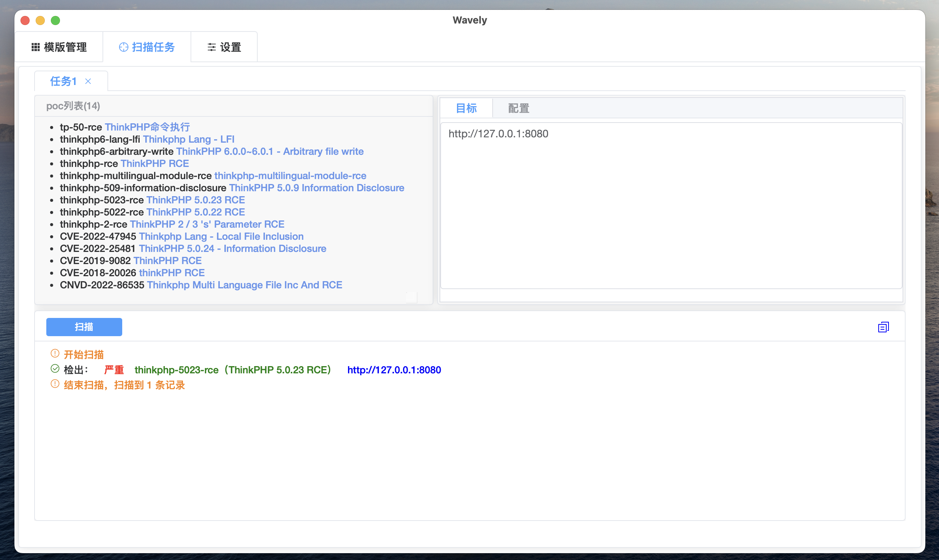The height and width of the screenshot is (560, 939).
Task: Open the CVE-2022-47945 Local File Inclusion link
Action: pos(221,236)
